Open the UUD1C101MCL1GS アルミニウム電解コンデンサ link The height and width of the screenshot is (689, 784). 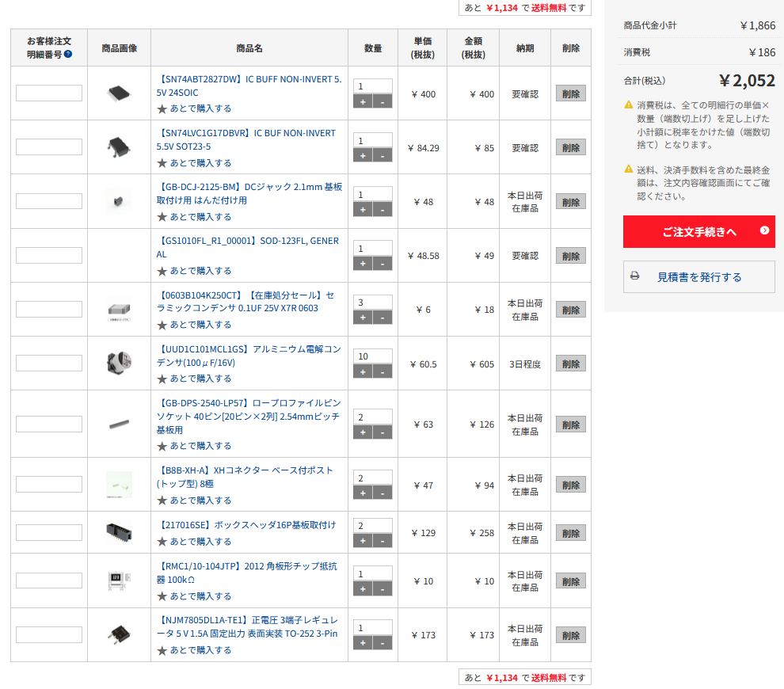click(249, 356)
